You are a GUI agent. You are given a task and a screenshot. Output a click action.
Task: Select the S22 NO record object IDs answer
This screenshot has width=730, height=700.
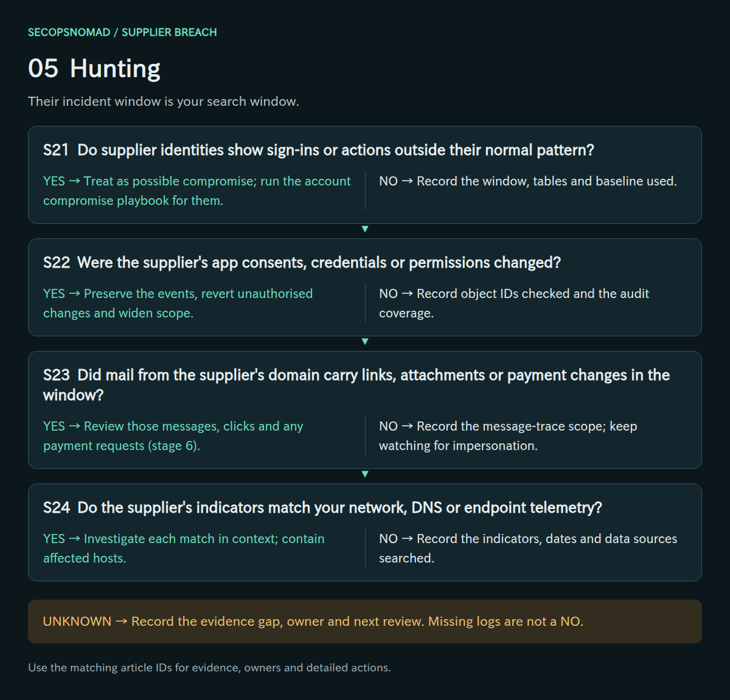point(514,303)
